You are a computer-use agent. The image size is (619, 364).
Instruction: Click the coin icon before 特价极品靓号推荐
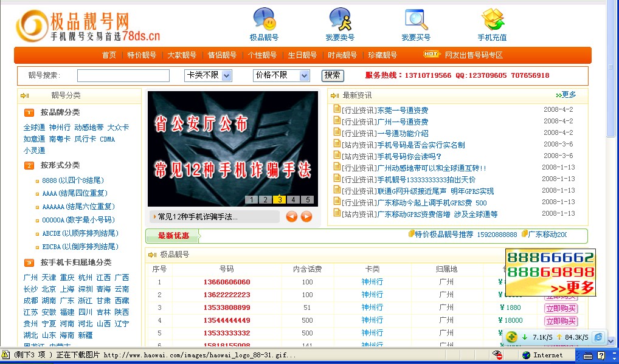point(412,233)
